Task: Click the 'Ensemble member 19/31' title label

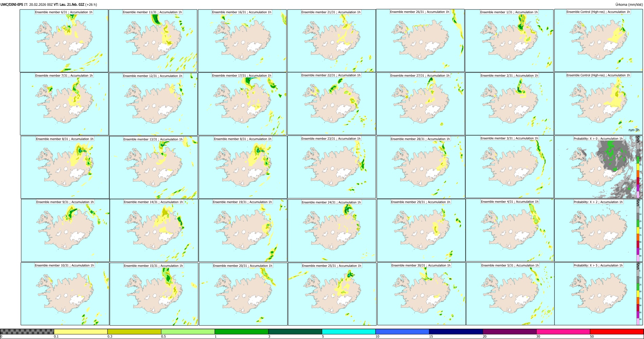Action: tap(242, 202)
